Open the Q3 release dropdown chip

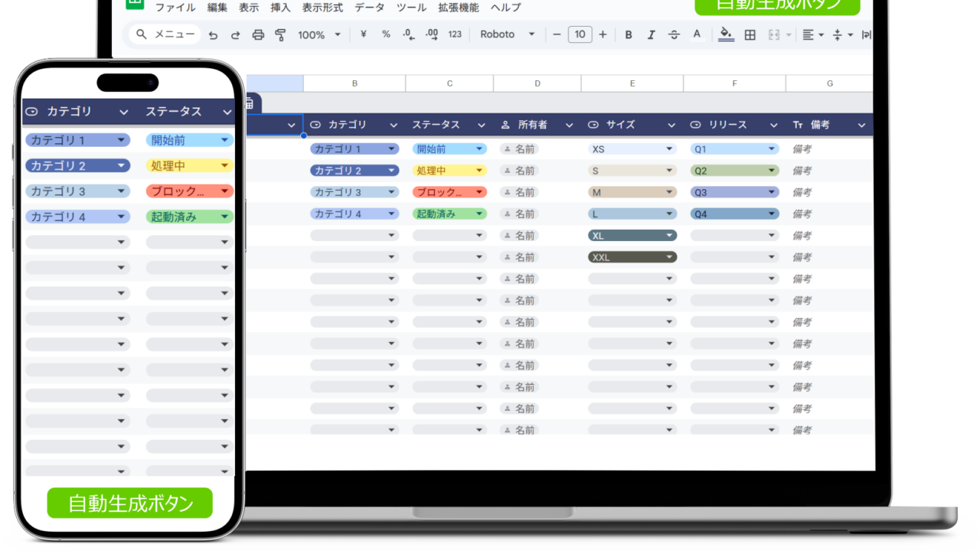pos(734,193)
